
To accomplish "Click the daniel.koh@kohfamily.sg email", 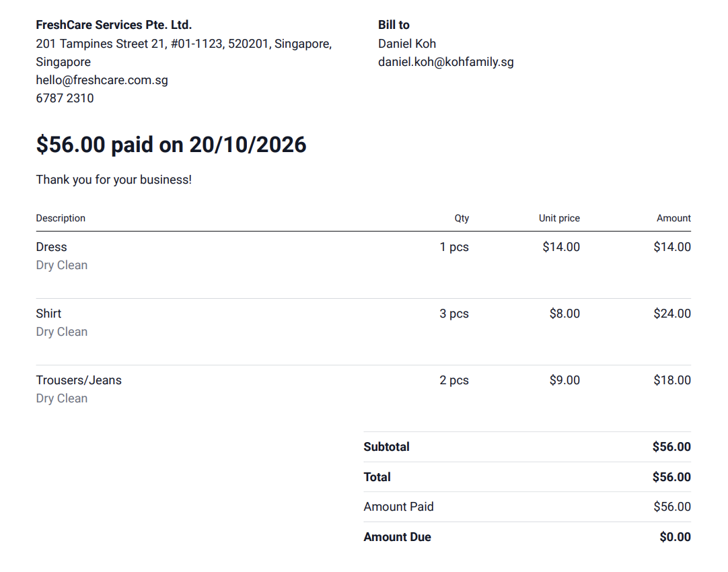I will [x=446, y=62].
